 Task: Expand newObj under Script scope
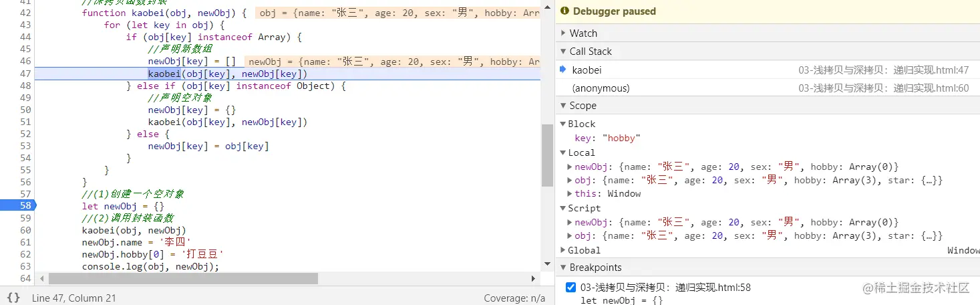coord(570,222)
